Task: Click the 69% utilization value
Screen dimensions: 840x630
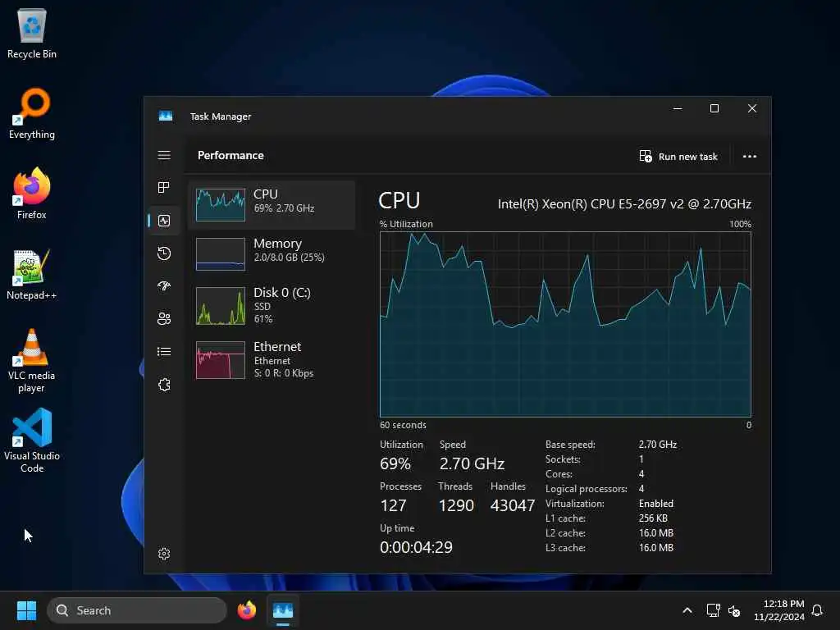Action: 395,463
